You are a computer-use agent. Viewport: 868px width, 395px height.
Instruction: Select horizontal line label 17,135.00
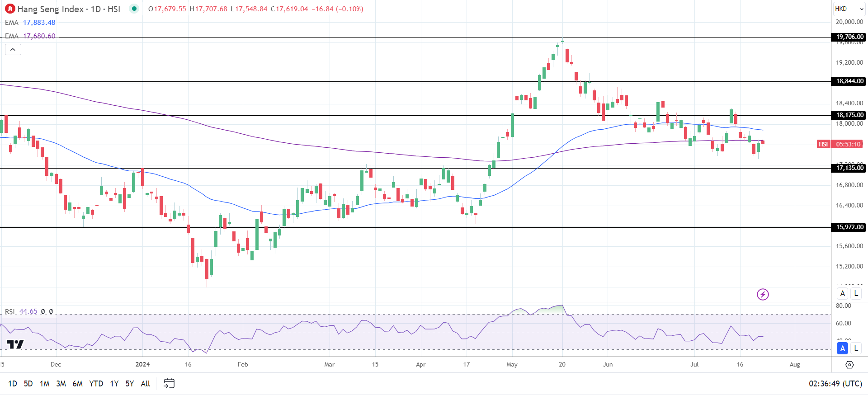click(849, 168)
